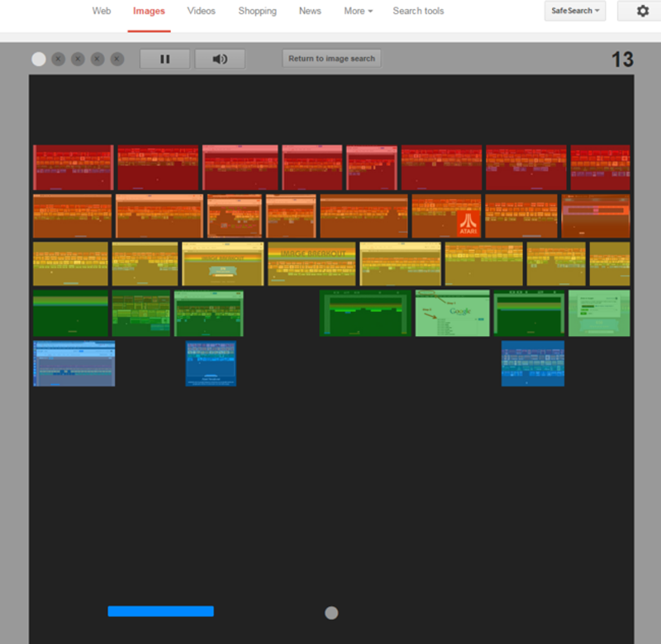The height and width of the screenshot is (644, 661).
Task: Switch to the News tab
Action: 310,11
